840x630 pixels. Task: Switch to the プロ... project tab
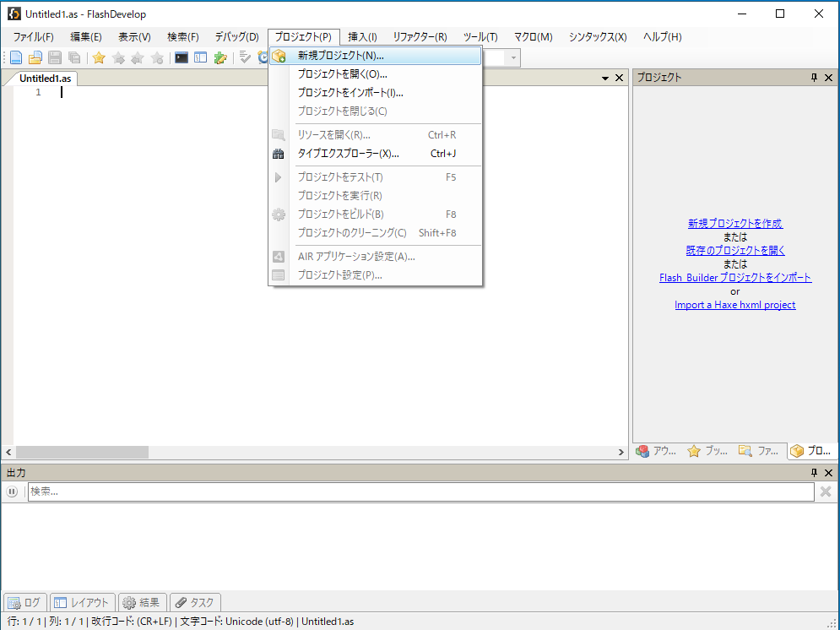811,451
